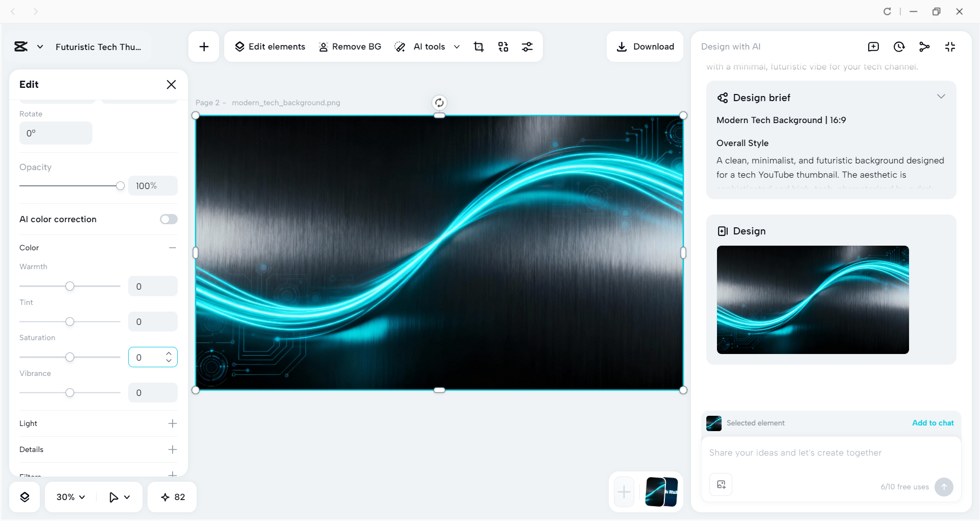Collapse the Design with AI panel
Viewport: 980px width, 521px height.
click(950, 46)
